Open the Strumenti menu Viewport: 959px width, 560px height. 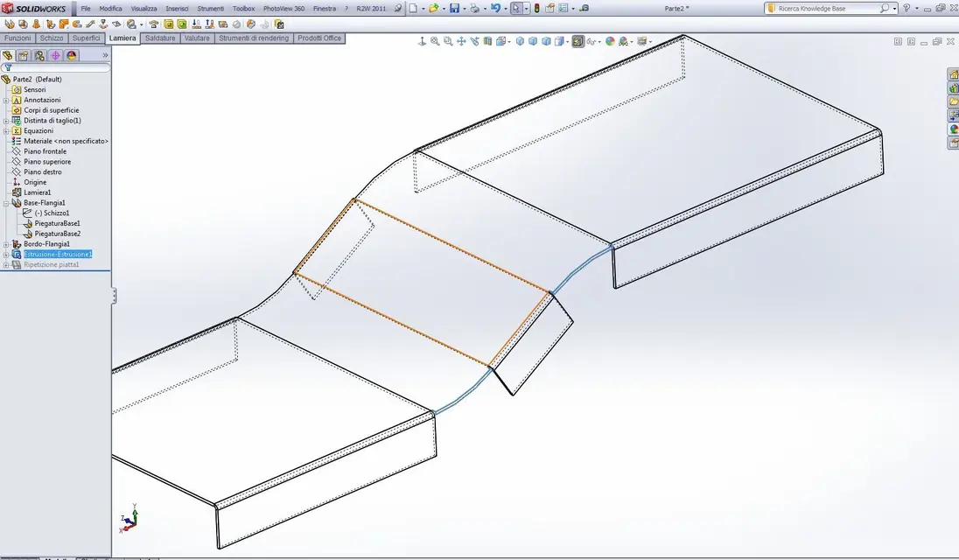(210, 9)
